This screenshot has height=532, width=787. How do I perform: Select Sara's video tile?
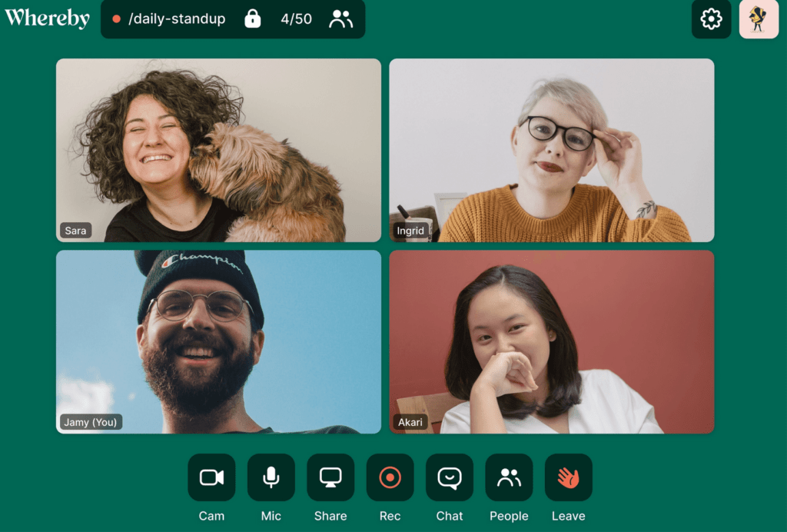click(218, 151)
